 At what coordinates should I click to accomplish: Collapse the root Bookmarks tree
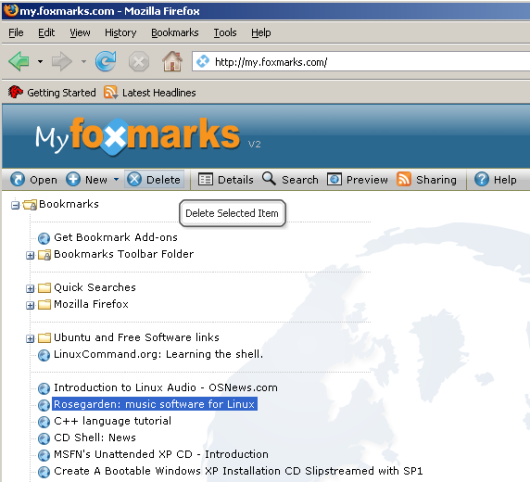(x=15, y=205)
